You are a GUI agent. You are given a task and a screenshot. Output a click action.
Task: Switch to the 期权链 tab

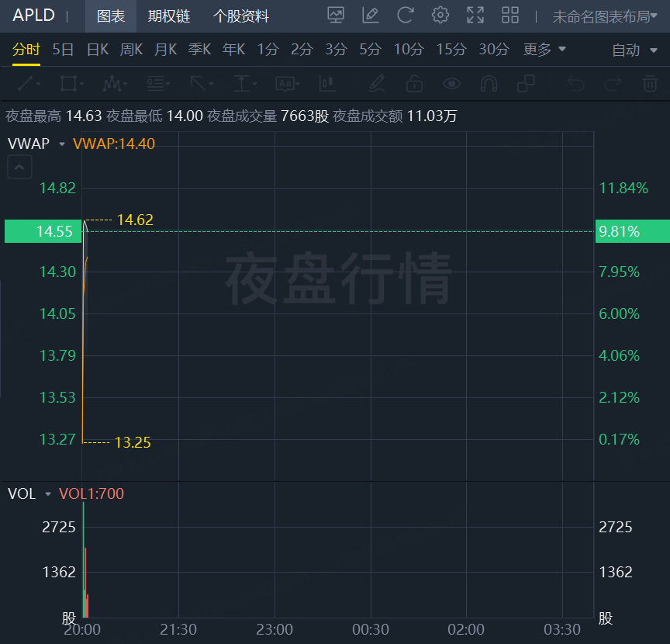169,16
